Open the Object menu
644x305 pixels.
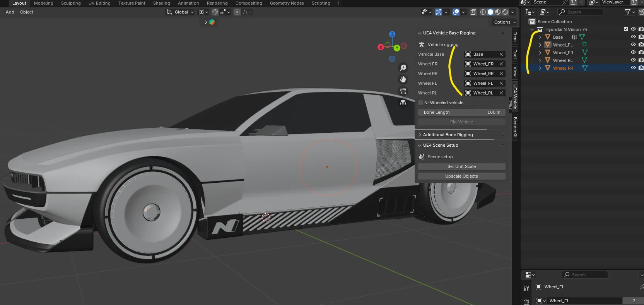27,12
